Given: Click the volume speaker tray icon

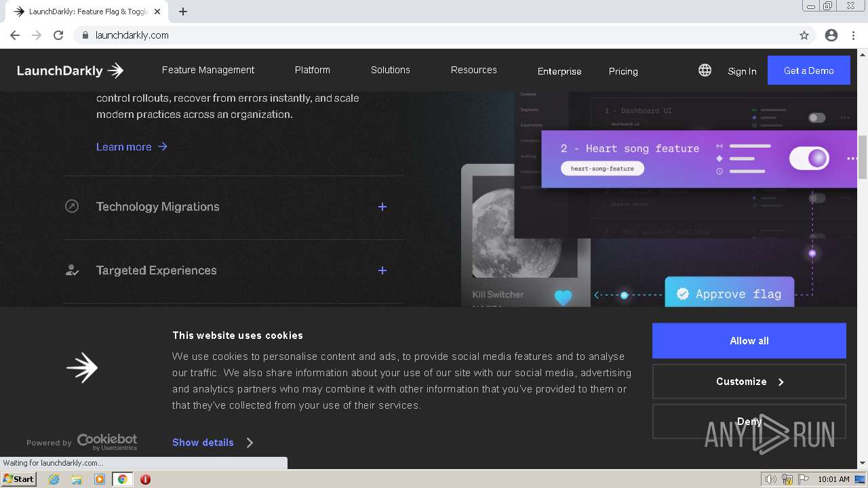Looking at the screenshot, I should [x=771, y=479].
